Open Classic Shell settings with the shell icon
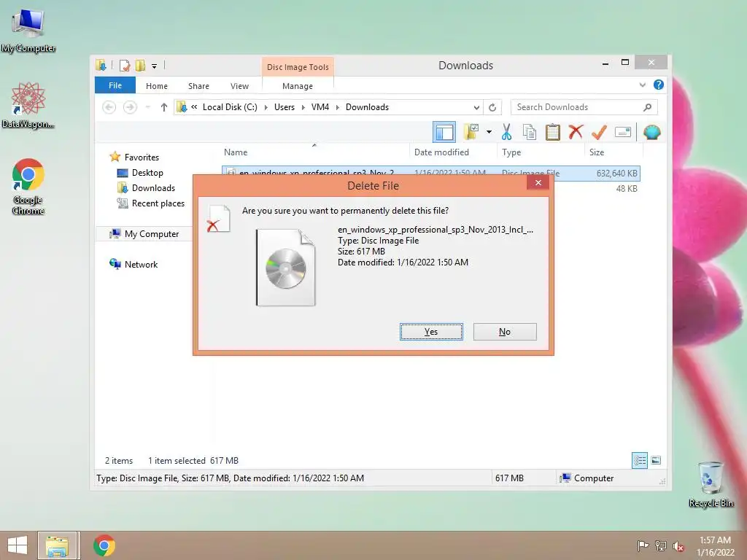The image size is (747, 560). (651, 132)
